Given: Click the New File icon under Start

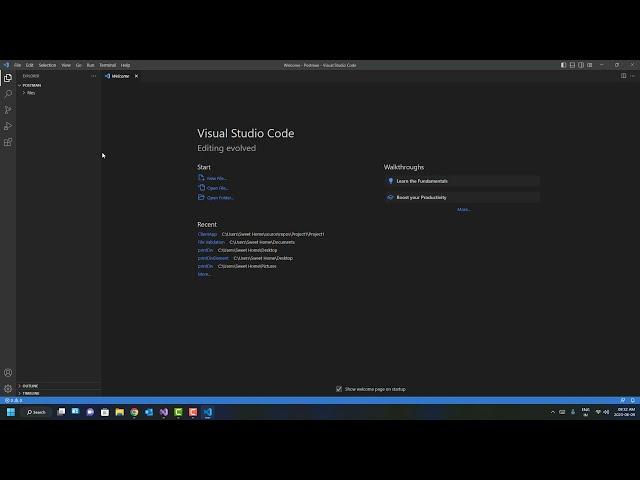Looking at the screenshot, I should [201, 178].
